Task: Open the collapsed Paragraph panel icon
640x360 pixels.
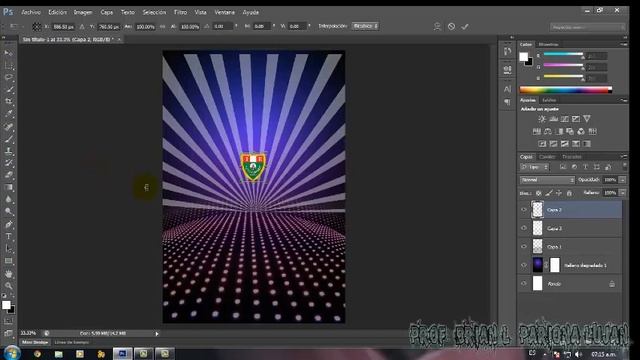Action: coord(507,102)
